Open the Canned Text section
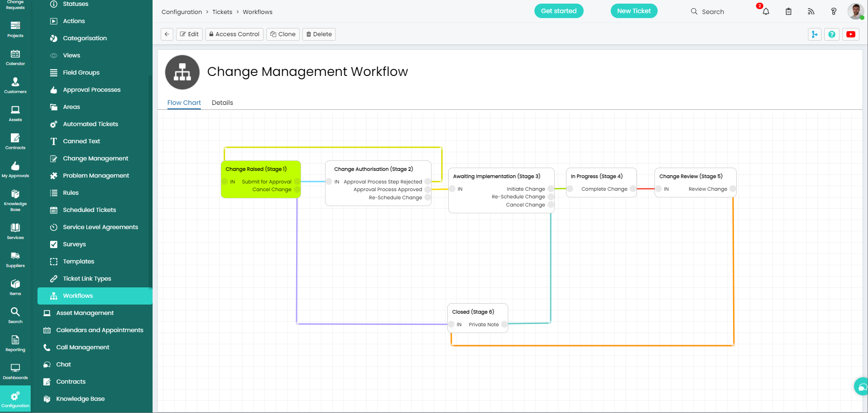 (x=81, y=141)
